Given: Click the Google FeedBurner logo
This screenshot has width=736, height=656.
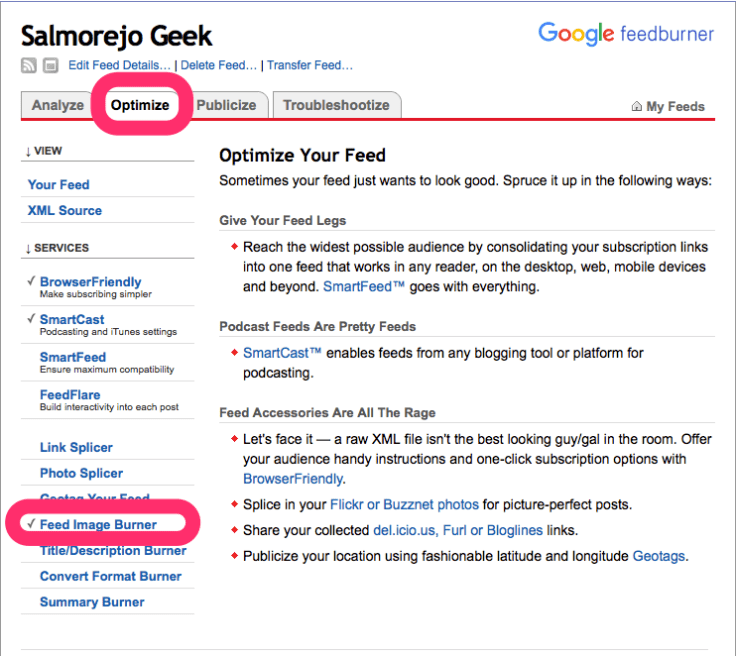Looking at the screenshot, I should (x=626, y=33).
